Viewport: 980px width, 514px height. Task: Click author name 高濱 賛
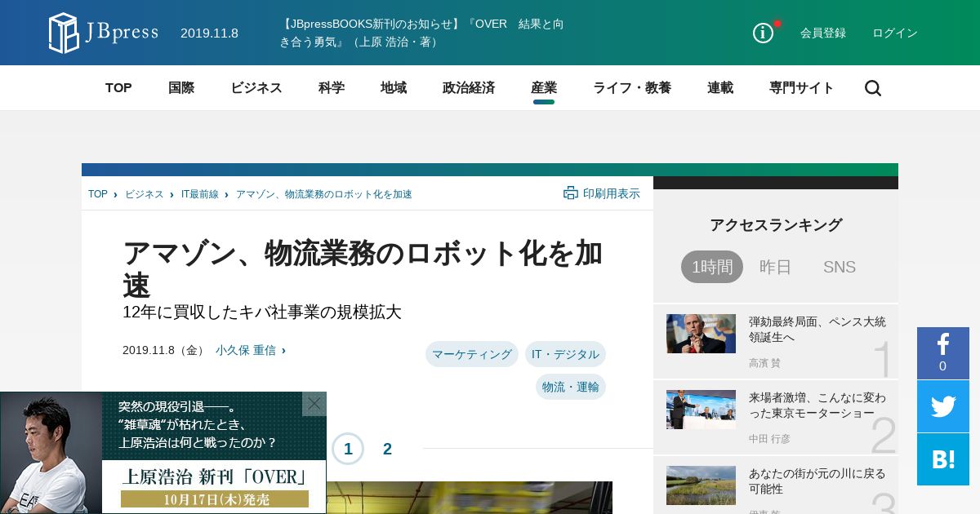[x=764, y=363]
